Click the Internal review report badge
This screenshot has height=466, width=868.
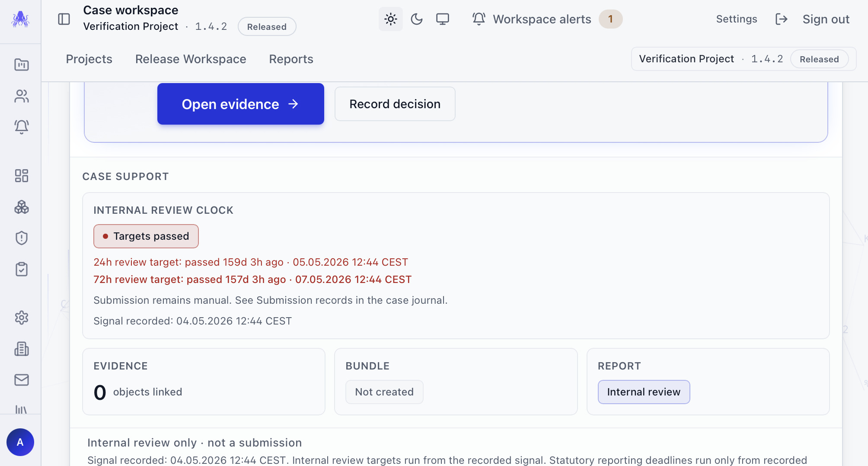(x=644, y=392)
